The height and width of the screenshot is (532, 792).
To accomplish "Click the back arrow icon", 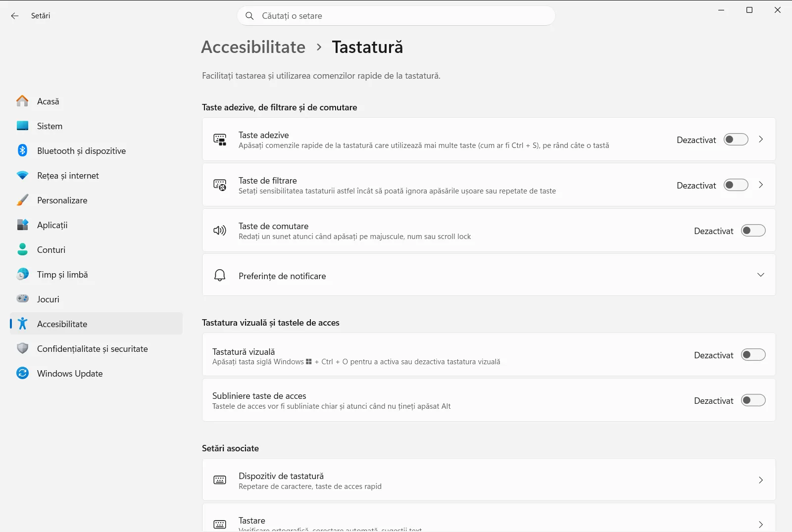I will pos(15,16).
